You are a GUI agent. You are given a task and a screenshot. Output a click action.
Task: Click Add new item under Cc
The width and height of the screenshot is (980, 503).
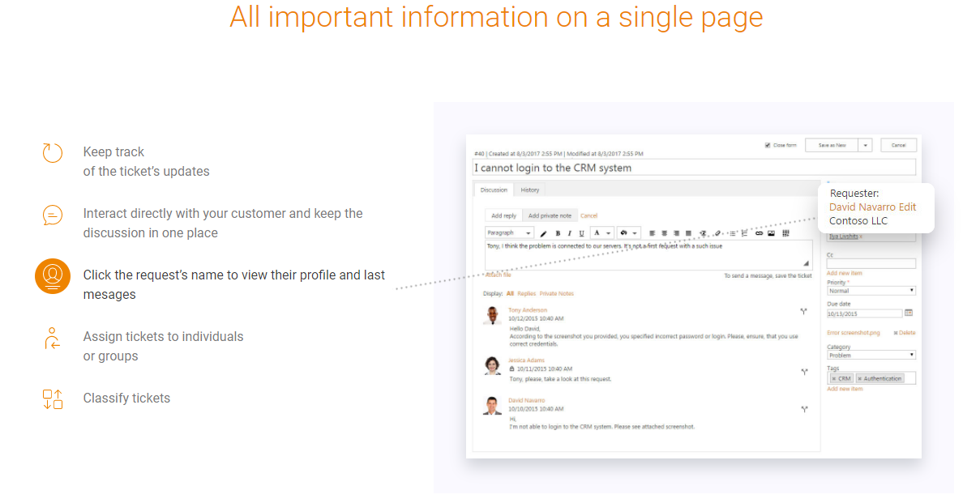pyautogui.click(x=845, y=273)
